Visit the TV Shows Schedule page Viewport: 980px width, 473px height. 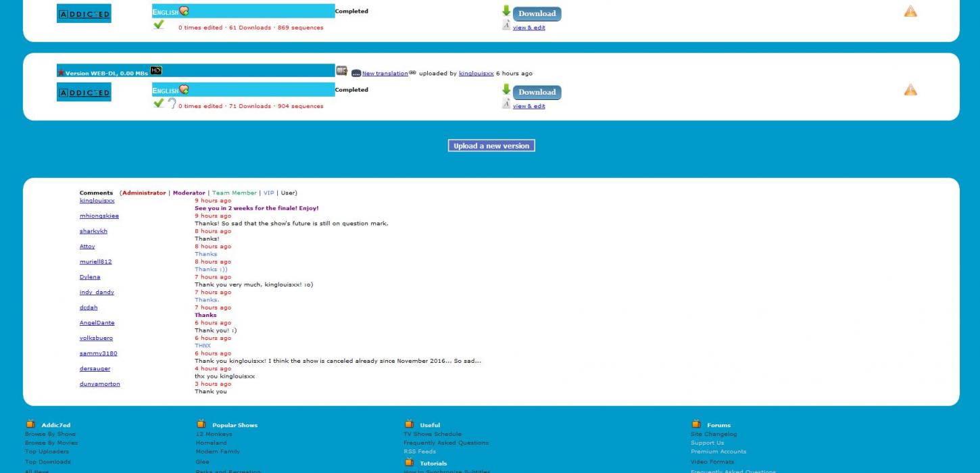pyautogui.click(x=433, y=434)
